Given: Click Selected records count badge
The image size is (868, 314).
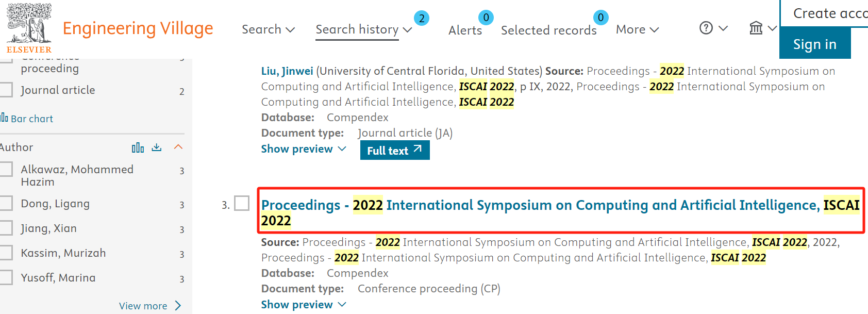Looking at the screenshot, I should (600, 18).
